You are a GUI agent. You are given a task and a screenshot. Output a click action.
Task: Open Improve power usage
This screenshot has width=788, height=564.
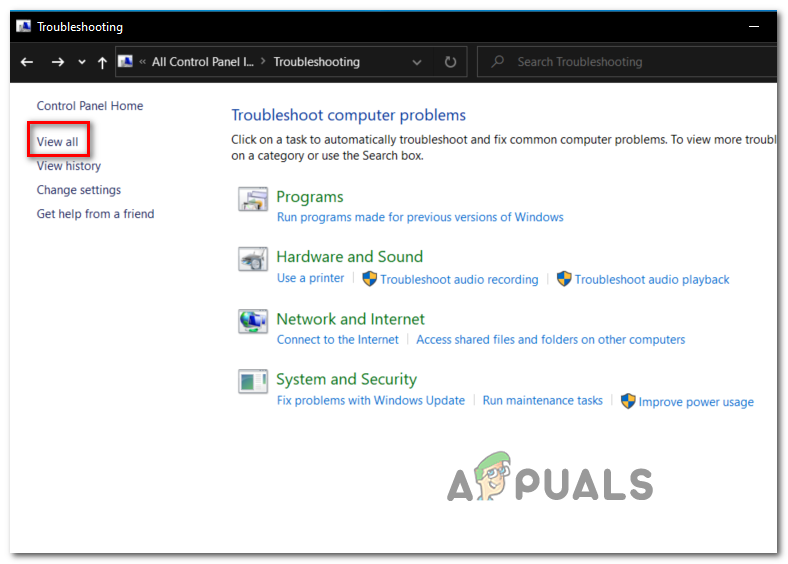(x=696, y=402)
